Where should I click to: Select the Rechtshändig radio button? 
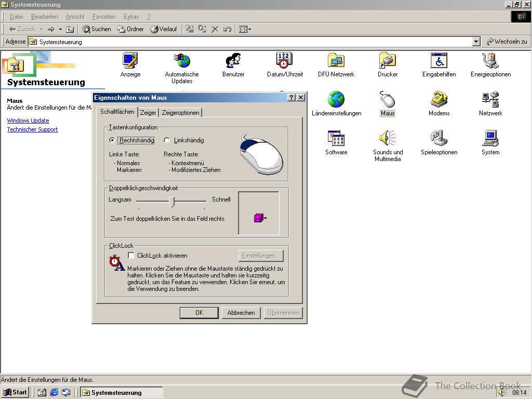(x=112, y=140)
